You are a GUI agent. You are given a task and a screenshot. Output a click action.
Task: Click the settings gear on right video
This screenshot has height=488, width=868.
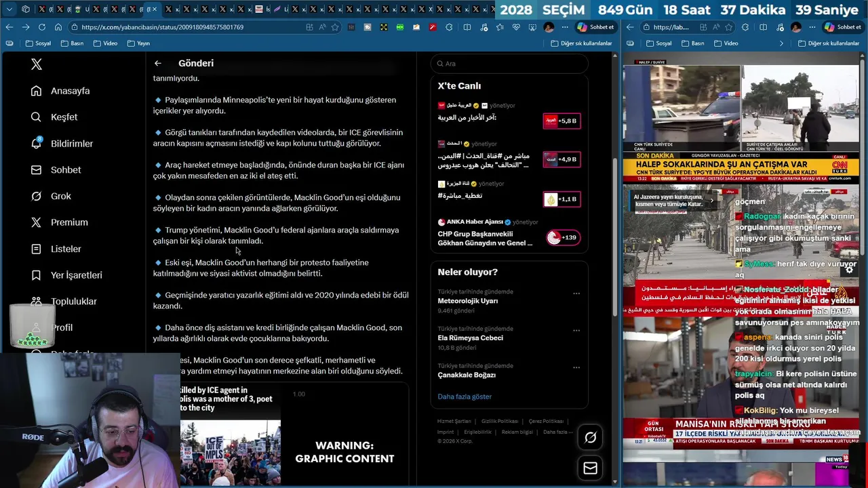tap(849, 269)
